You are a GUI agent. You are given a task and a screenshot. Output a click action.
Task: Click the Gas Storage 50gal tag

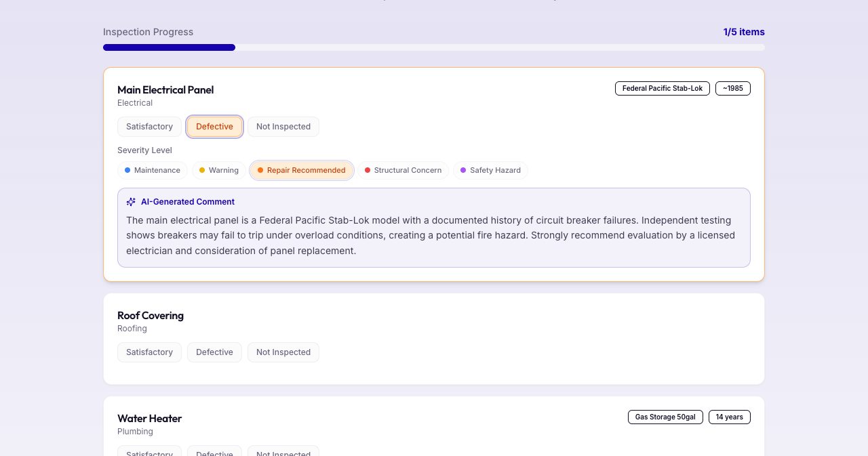665,417
